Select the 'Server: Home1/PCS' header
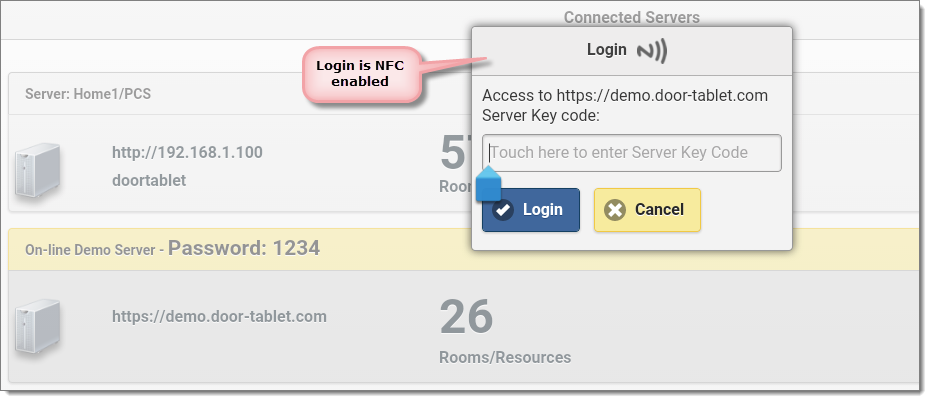930x401 pixels. click(88, 94)
